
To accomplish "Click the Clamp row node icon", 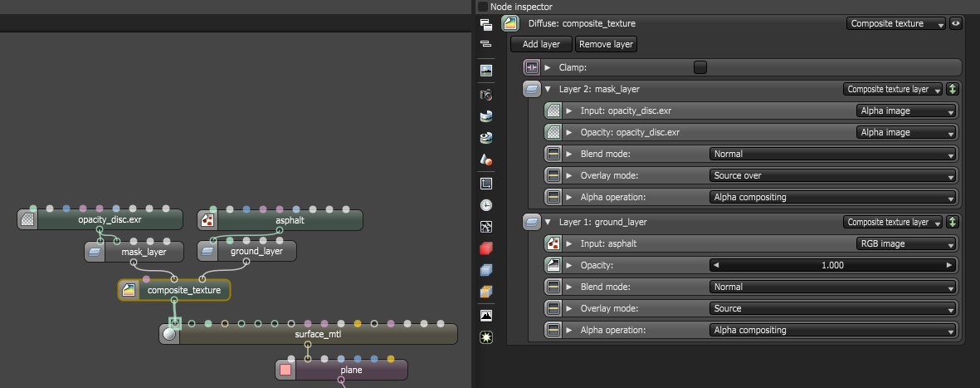I will (x=531, y=67).
